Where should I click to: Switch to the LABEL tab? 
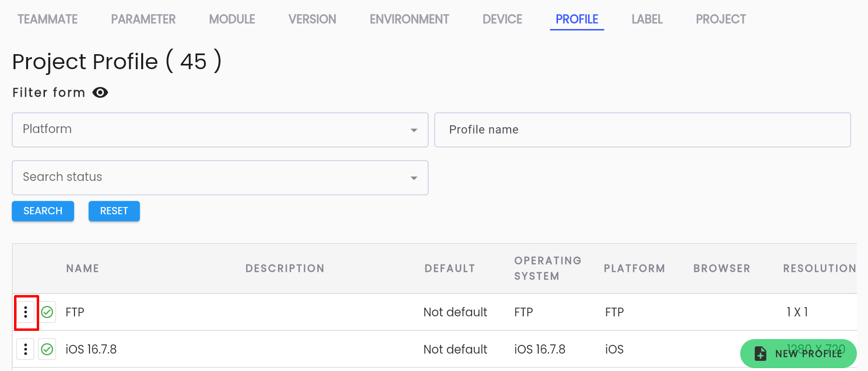647,19
